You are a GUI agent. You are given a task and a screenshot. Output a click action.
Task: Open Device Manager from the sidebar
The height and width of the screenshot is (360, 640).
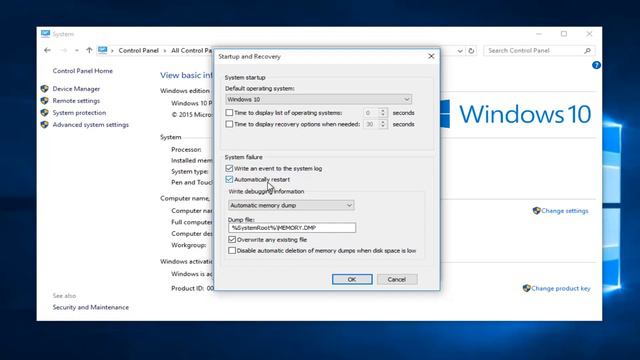76,89
